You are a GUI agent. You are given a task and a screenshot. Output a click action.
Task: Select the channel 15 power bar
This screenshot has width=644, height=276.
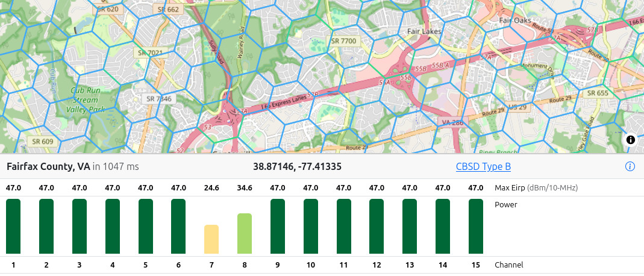tap(475, 226)
